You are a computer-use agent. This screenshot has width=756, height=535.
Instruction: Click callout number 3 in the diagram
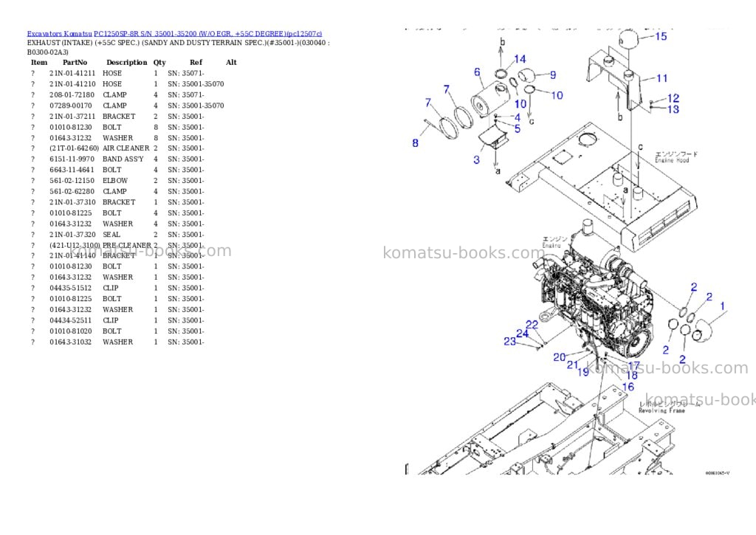[476, 160]
